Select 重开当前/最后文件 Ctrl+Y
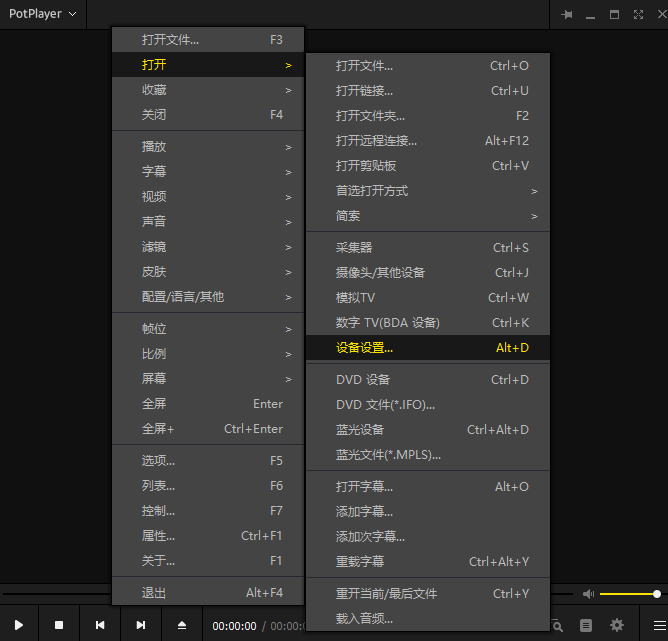This screenshot has height=641, width=668. click(x=428, y=593)
